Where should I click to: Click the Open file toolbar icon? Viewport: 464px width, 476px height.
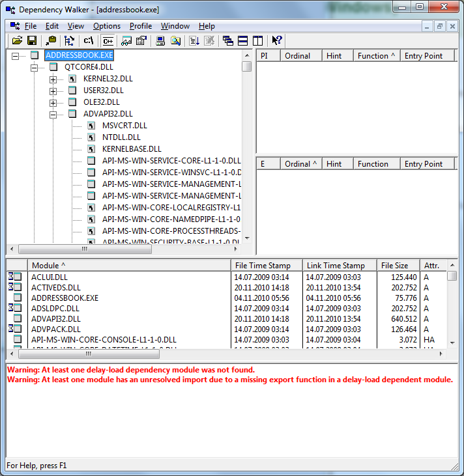point(17,40)
